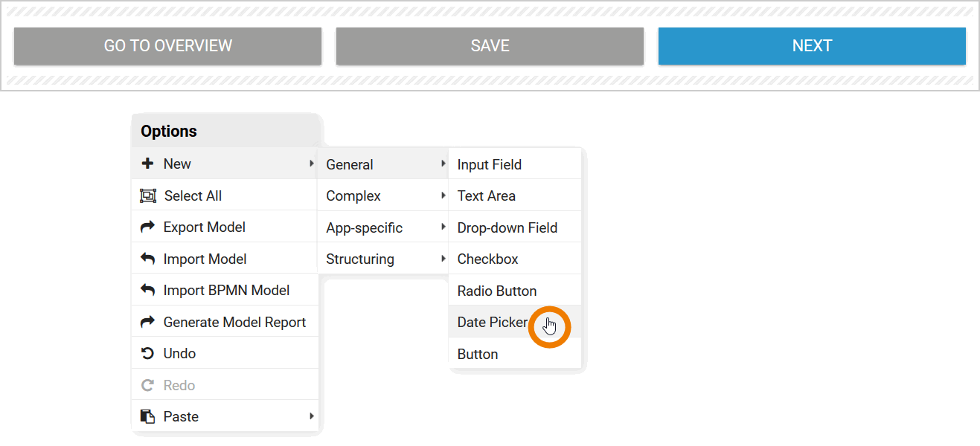Click the blue NEXT button

click(811, 45)
